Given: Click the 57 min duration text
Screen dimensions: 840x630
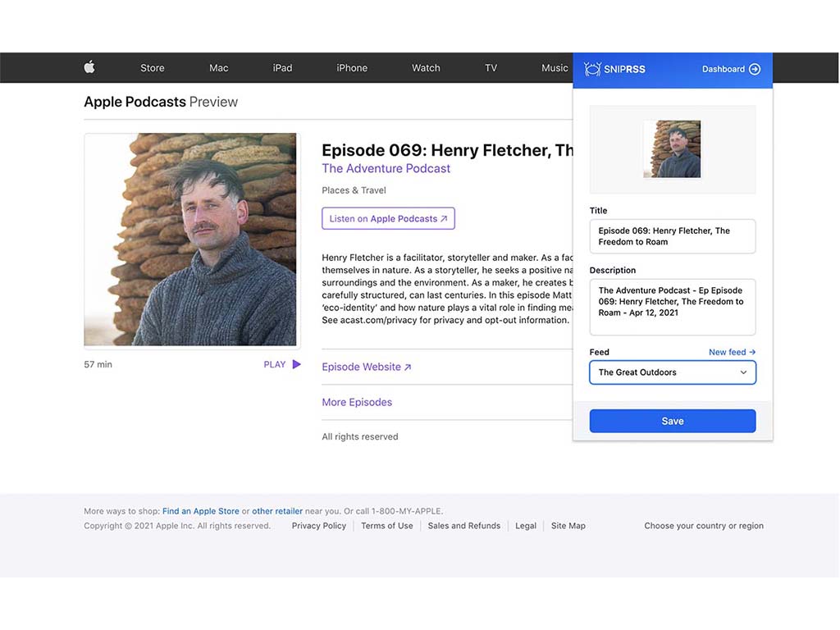Looking at the screenshot, I should click(x=98, y=364).
